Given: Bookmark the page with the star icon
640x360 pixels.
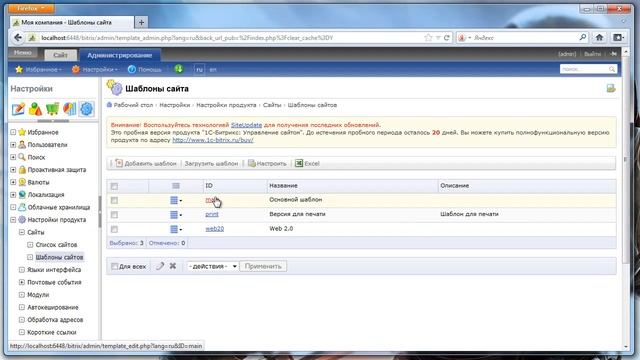Looking at the screenshot, I should (428, 38).
